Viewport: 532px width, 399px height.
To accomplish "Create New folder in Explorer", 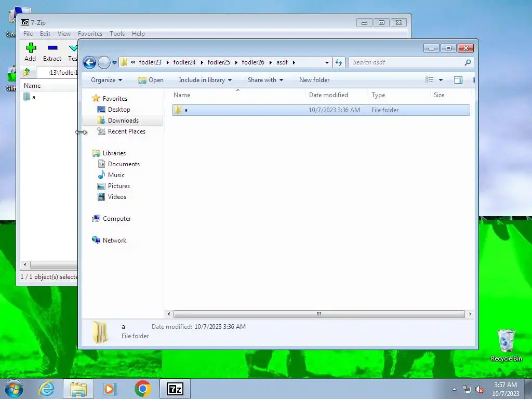I will (x=314, y=80).
